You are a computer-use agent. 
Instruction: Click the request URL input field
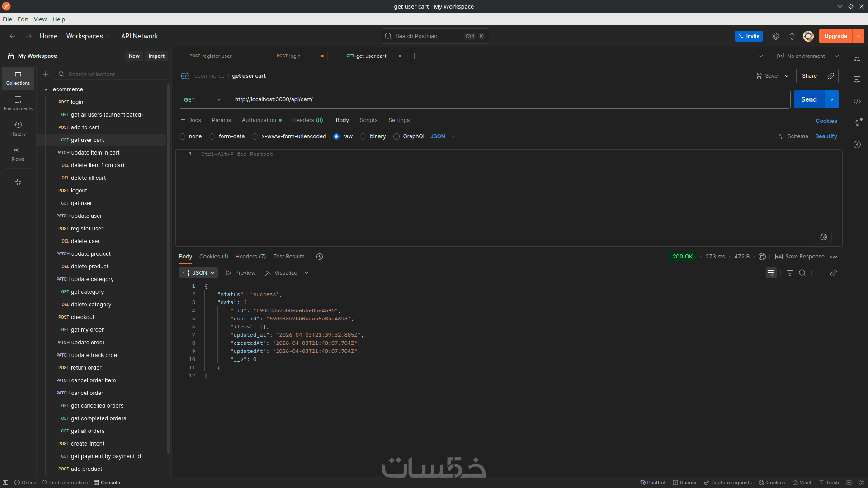pyautogui.click(x=497, y=99)
